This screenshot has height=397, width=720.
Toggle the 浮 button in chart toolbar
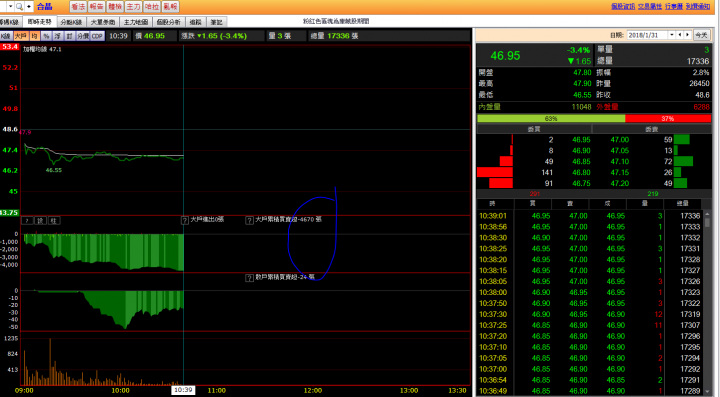coord(58,36)
